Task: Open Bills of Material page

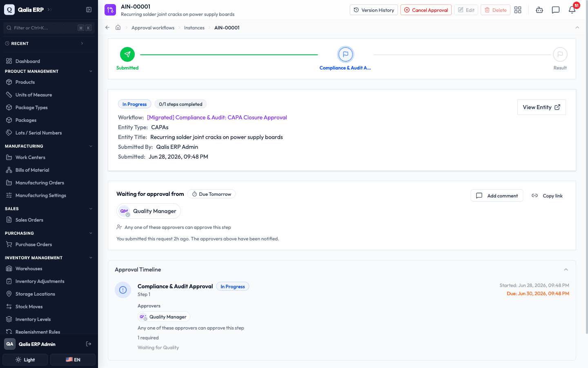Action: click(x=49, y=170)
